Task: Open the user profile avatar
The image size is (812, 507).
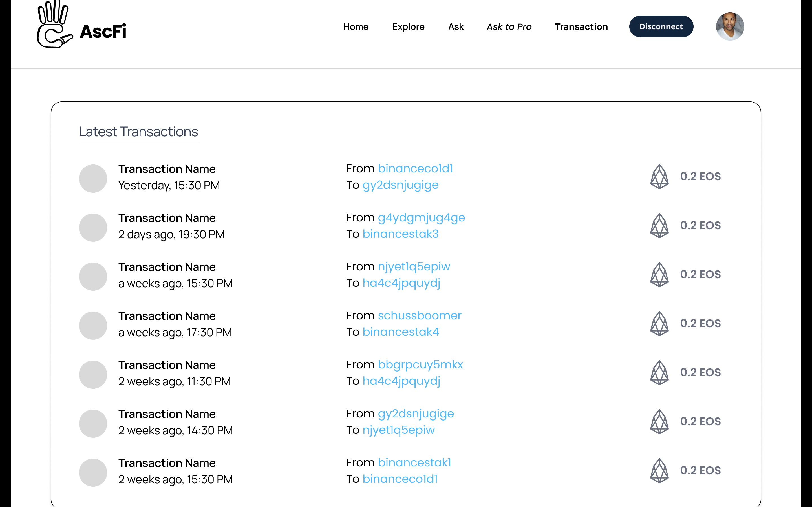Action: 730,26
